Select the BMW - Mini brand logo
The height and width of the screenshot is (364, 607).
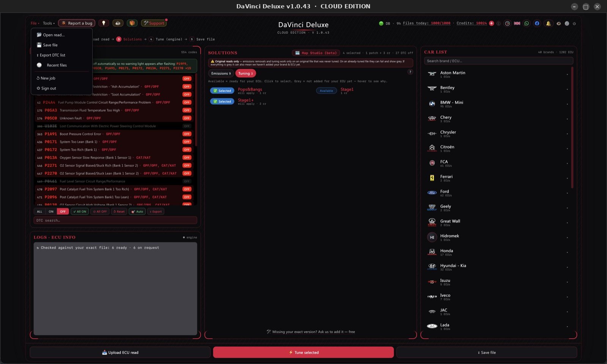432,104
